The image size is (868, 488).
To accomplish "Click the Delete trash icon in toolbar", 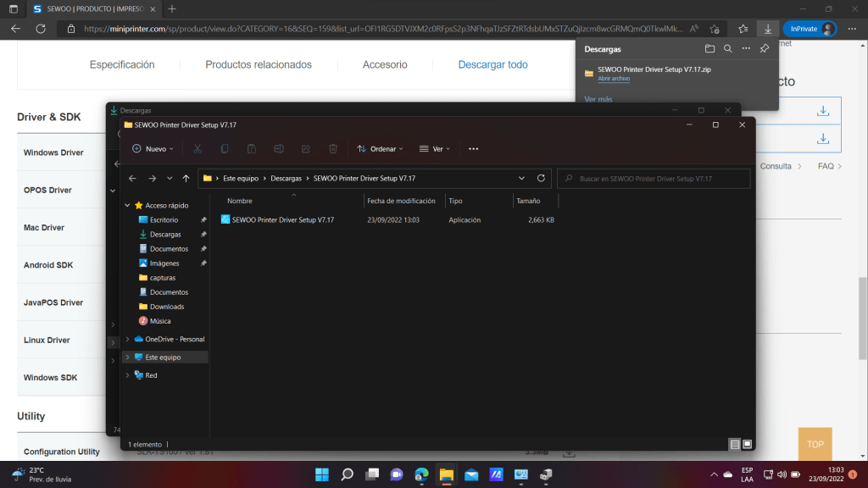I will pyautogui.click(x=333, y=149).
